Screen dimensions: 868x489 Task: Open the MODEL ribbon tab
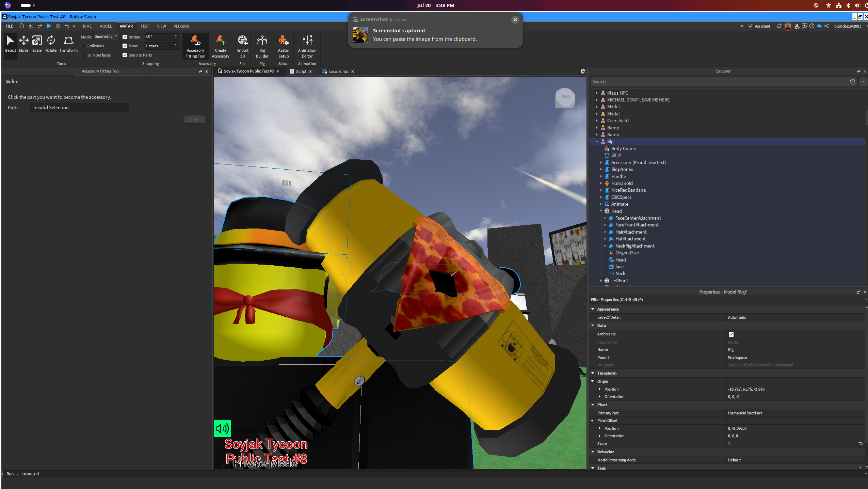(x=106, y=26)
